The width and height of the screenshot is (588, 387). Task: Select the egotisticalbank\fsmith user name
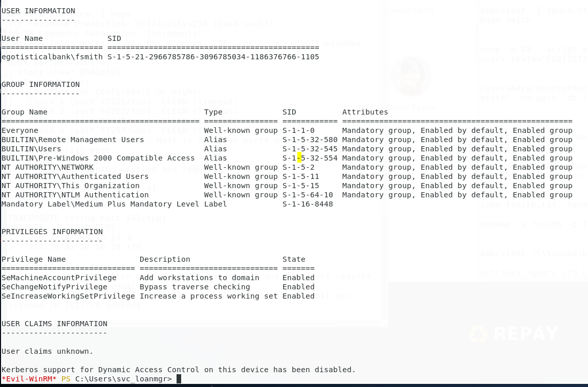[x=52, y=57]
